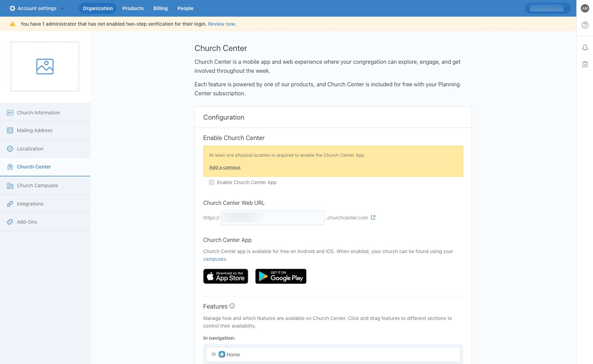Image resolution: width=593 pixels, height=364 pixels.
Task: Click the Review now link
Action: (222, 24)
